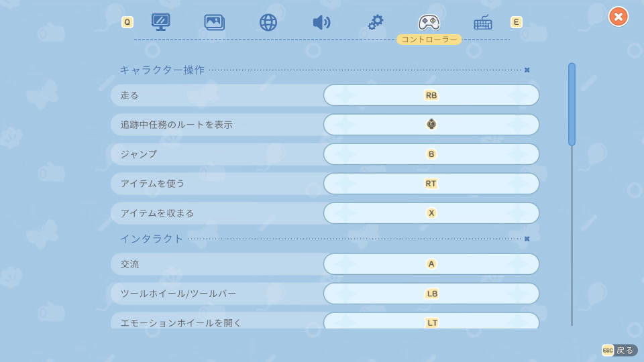Close the settings with the orange X
644x362 pixels.
619,16
